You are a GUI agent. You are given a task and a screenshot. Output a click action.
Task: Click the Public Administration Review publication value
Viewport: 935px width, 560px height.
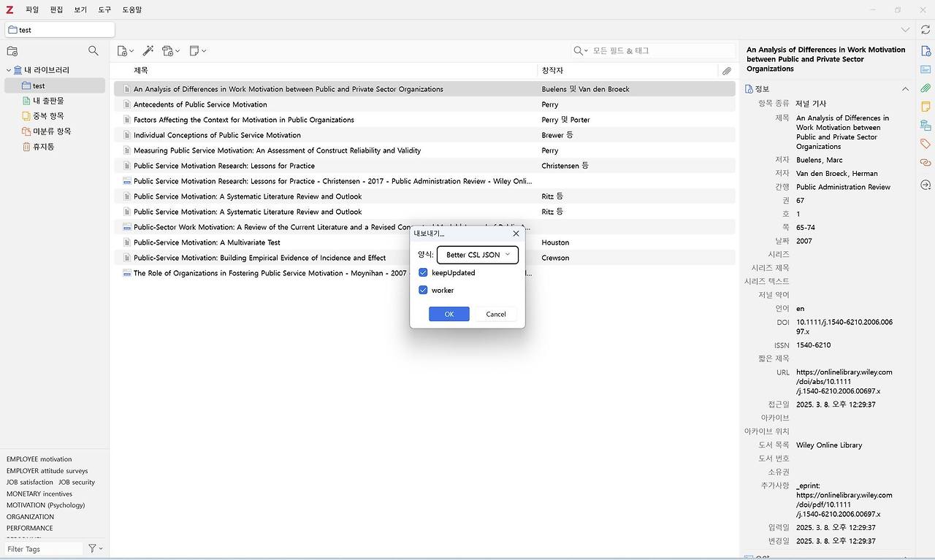click(x=843, y=187)
